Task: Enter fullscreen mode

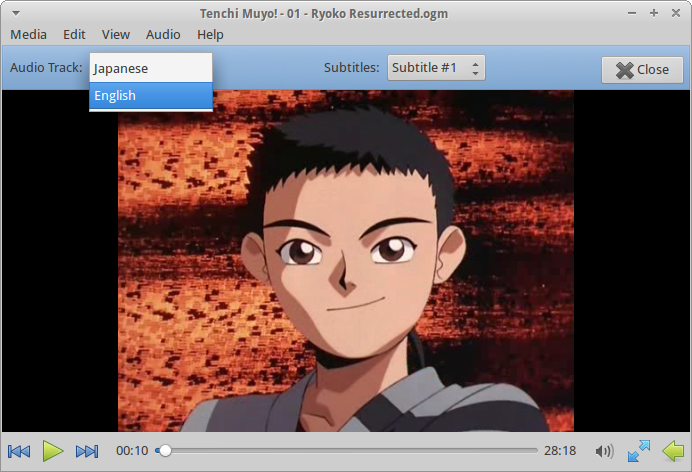Action: pos(639,452)
